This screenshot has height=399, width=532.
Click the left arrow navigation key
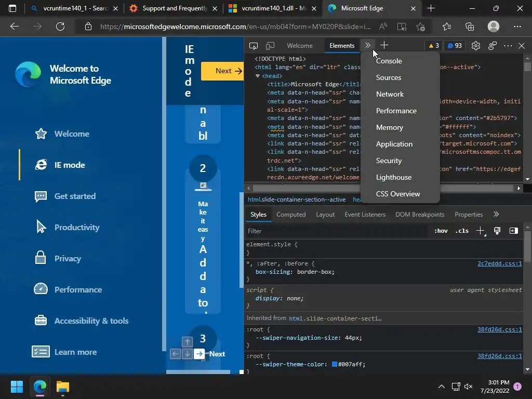point(175,354)
